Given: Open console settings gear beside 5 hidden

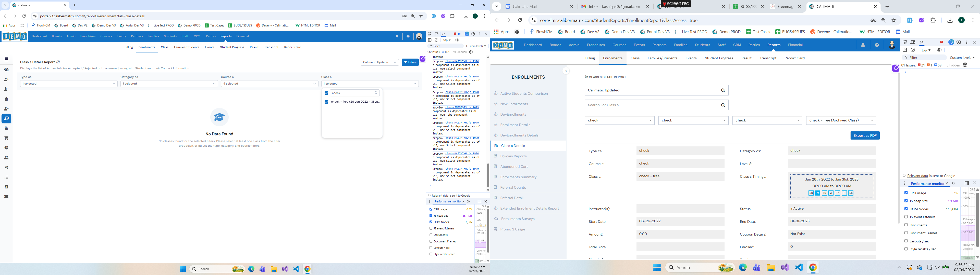Looking at the screenshot, I should pos(965,65).
